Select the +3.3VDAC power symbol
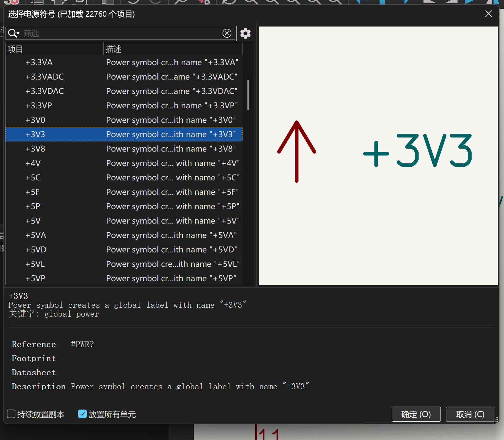Screen dimensions: 504x440 (124, 91)
